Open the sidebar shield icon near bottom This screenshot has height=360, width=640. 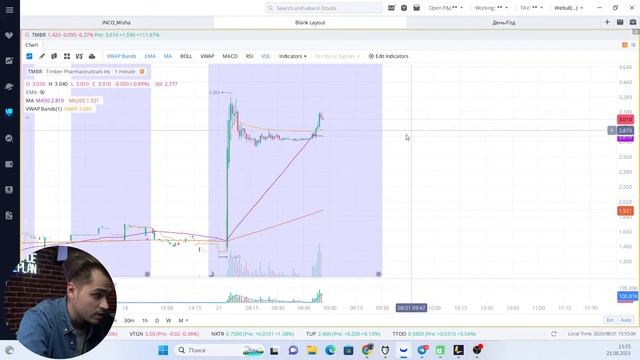click(9, 190)
